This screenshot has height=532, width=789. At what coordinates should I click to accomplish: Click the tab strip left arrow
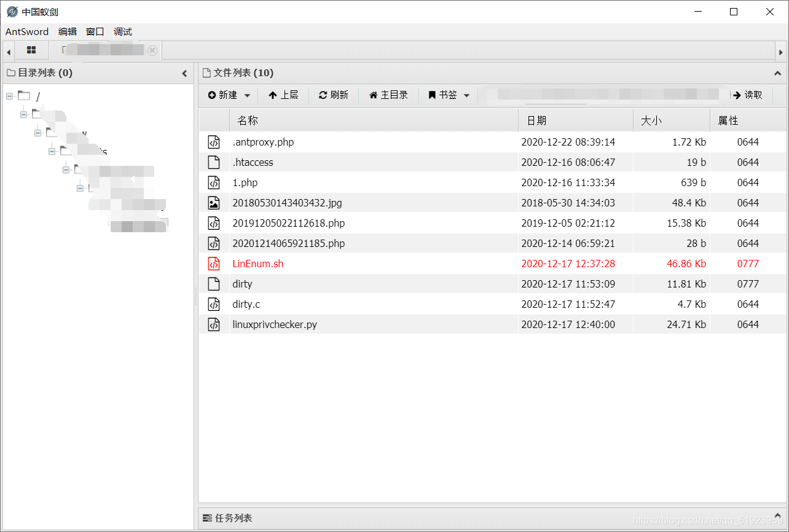(8, 52)
